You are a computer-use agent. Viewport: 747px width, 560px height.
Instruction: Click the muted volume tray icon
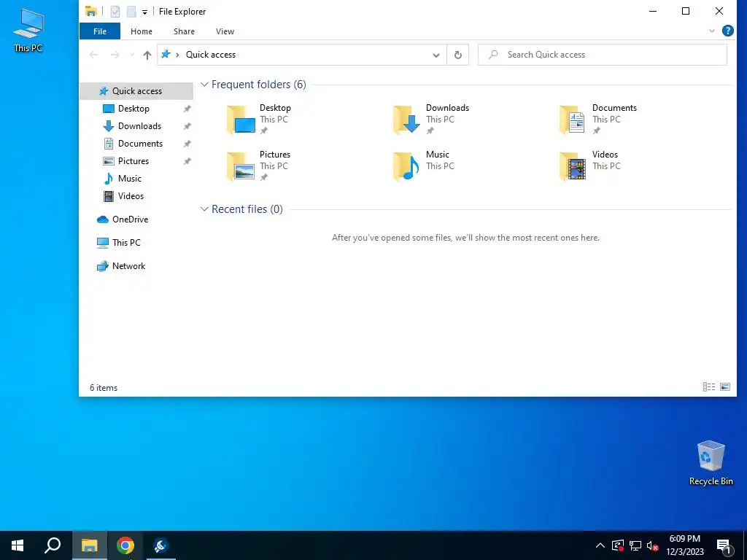tap(652, 545)
